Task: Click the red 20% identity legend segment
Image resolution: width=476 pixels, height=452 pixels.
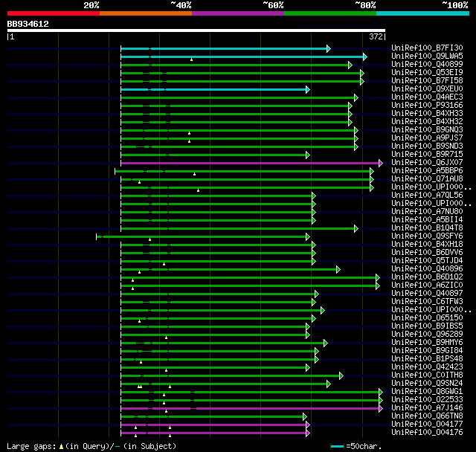Action: 54,13
